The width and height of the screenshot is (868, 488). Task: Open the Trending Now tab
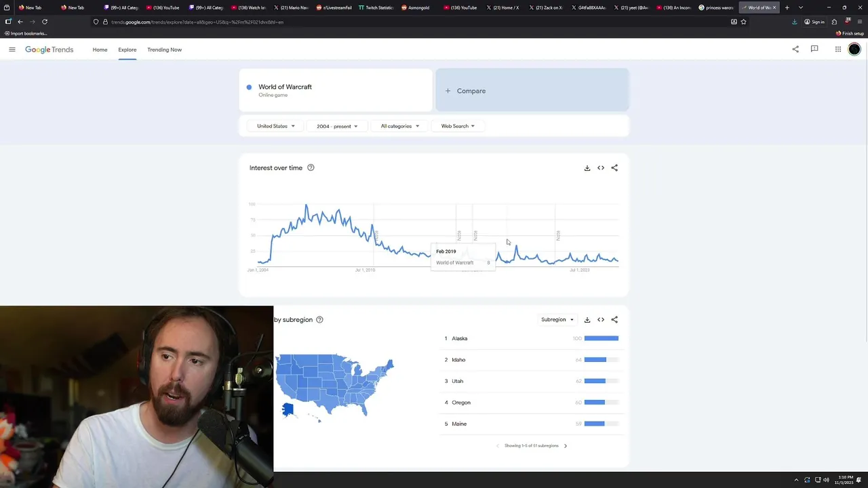point(164,49)
